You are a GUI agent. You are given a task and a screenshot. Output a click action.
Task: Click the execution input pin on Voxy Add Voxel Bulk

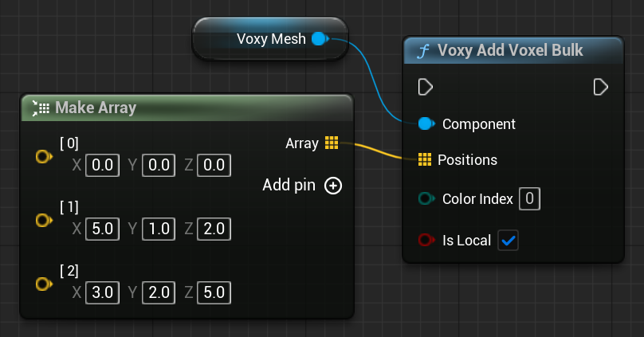pos(426,86)
